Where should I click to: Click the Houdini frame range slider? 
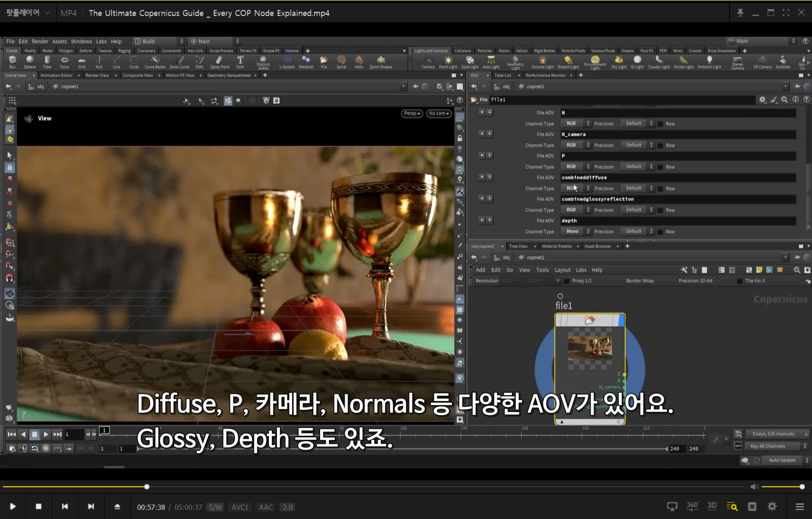tap(402, 448)
